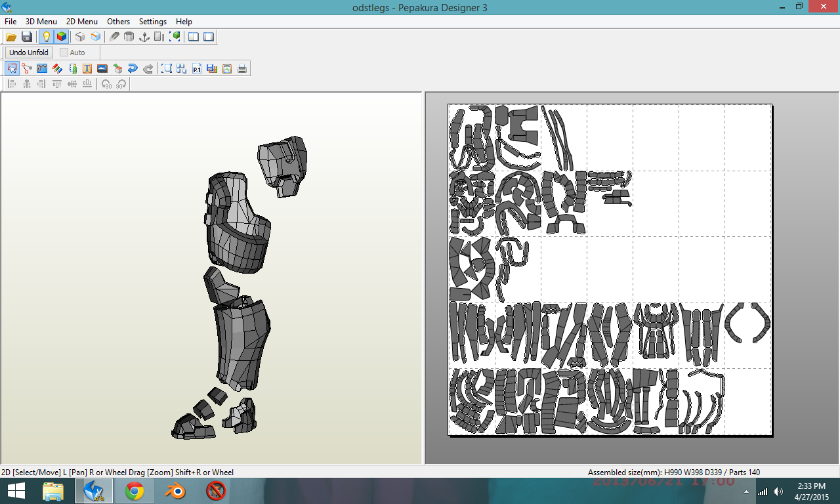Click the align horizontal center icon
Screen dimensions: 840x504
(27, 84)
